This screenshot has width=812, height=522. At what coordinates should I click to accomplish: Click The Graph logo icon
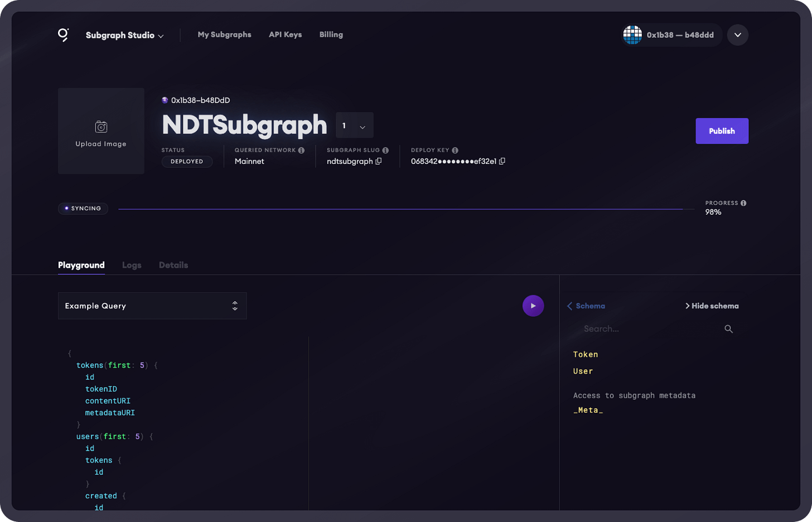(x=64, y=35)
